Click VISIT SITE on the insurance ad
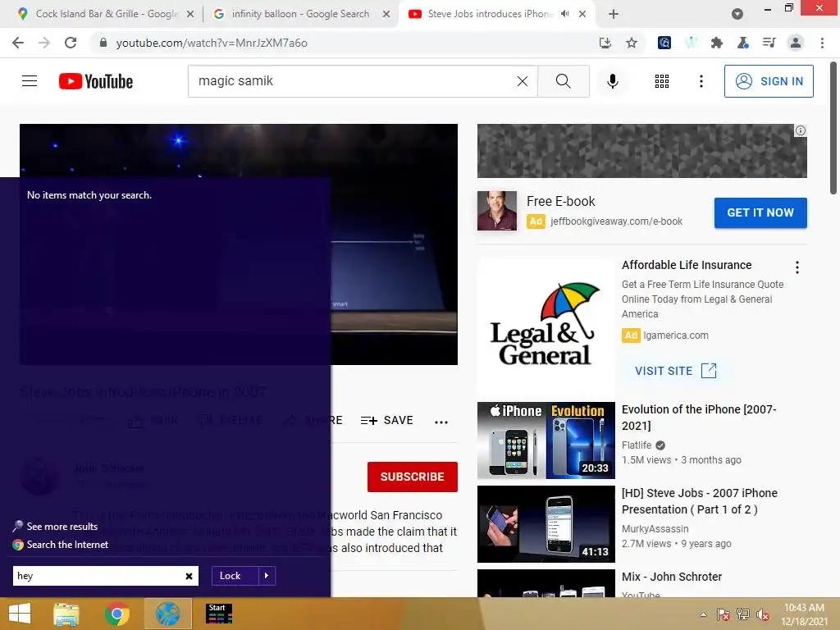The image size is (840, 630). 675,371
